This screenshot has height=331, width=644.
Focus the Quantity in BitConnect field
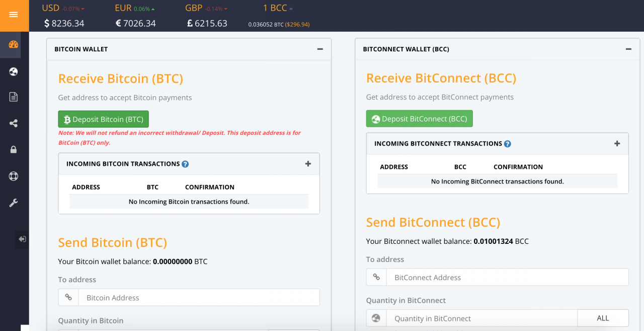pyautogui.click(x=481, y=318)
